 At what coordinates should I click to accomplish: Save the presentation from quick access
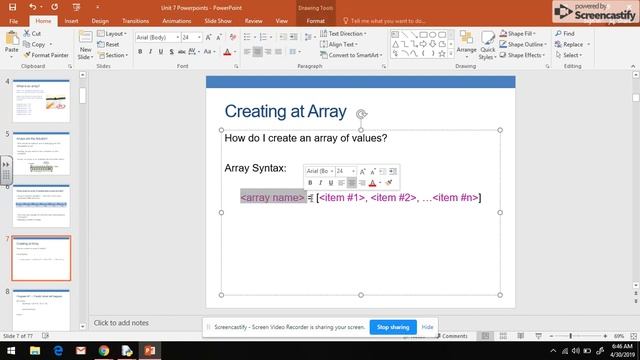coord(13,7)
